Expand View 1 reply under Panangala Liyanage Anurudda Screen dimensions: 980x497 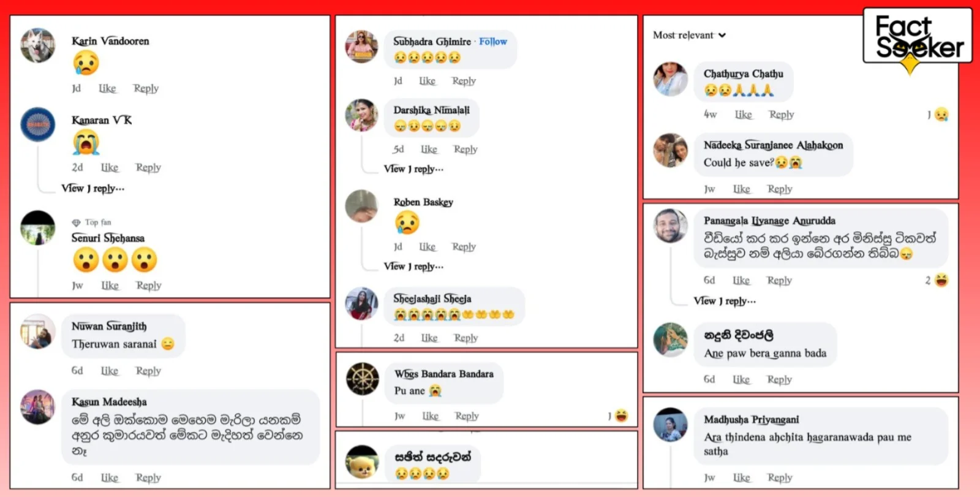pyautogui.click(x=725, y=301)
